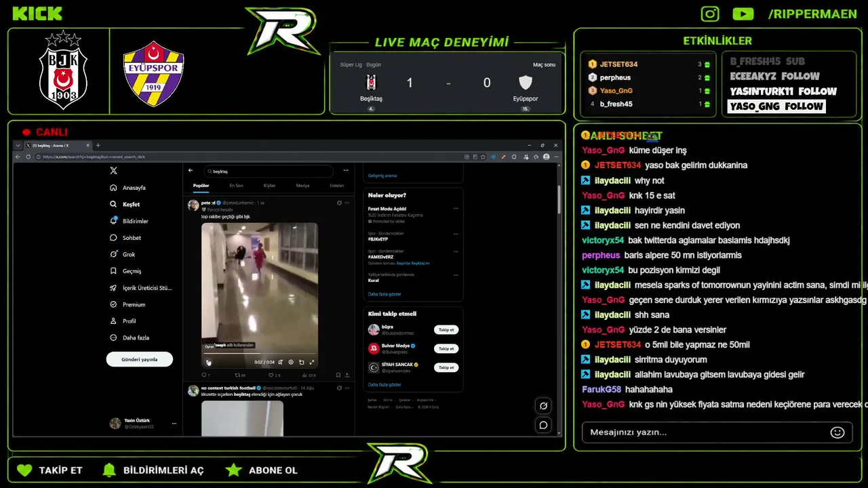This screenshot has width=868, height=488.
Task: Select the beşiktaş browser tab
Action: pyautogui.click(x=57, y=145)
